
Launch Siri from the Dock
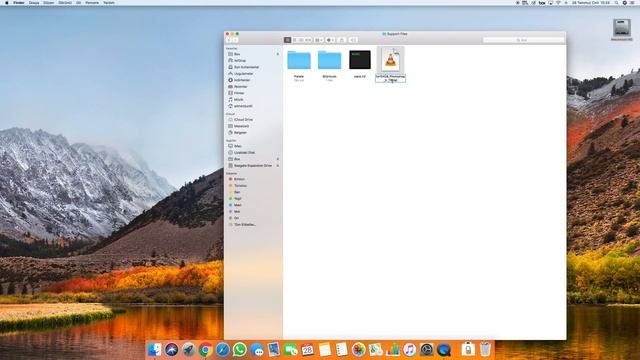[x=171, y=349]
